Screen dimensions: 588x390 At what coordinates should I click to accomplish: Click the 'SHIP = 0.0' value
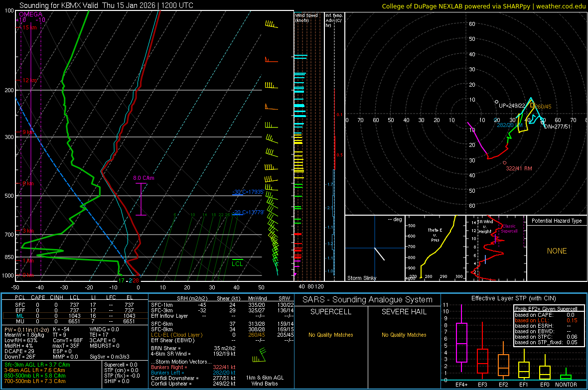pos(117,381)
